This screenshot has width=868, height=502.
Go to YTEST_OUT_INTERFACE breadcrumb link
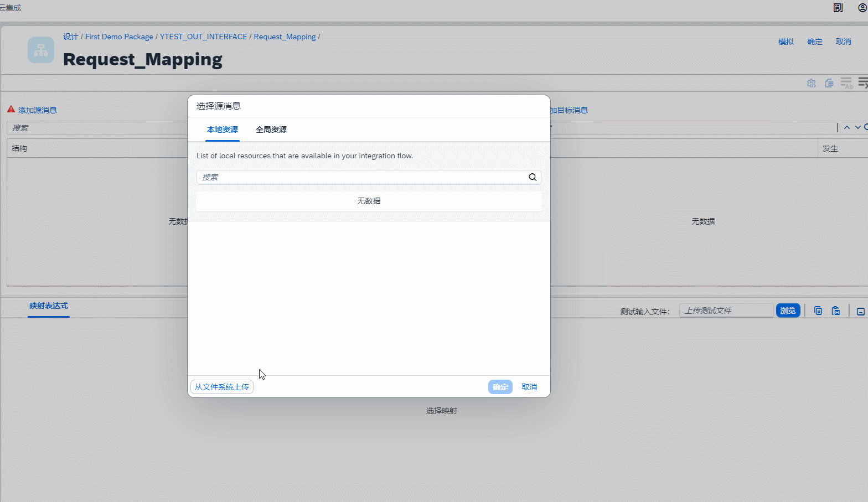click(204, 37)
